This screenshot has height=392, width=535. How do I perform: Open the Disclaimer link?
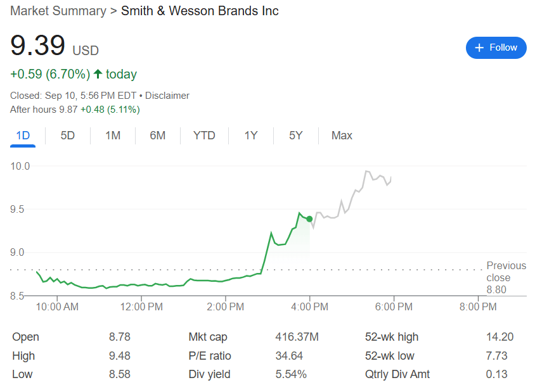click(167, 96)
